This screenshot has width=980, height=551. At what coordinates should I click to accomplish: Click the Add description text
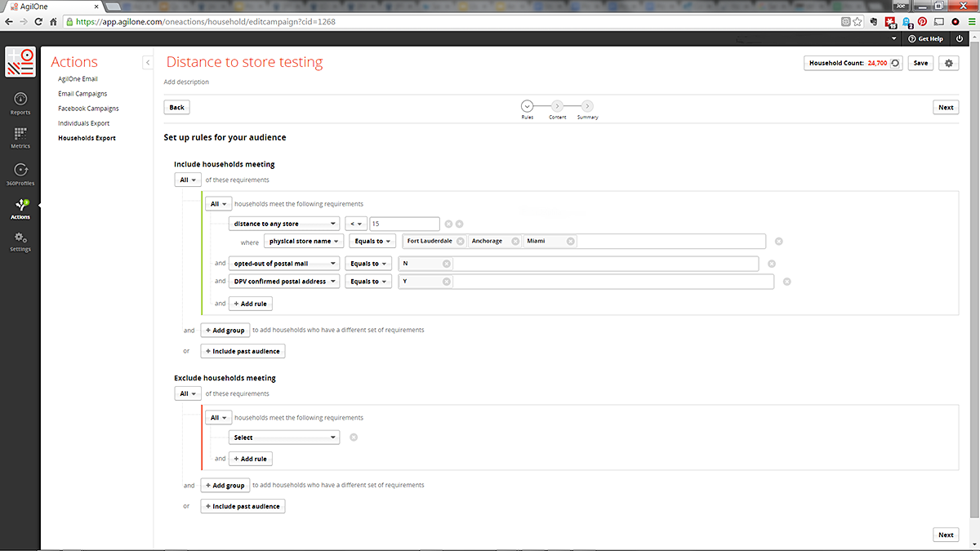186,82
